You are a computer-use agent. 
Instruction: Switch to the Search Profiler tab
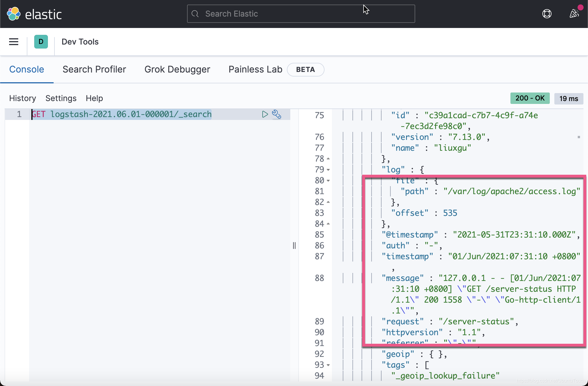(x=94, y=69)
